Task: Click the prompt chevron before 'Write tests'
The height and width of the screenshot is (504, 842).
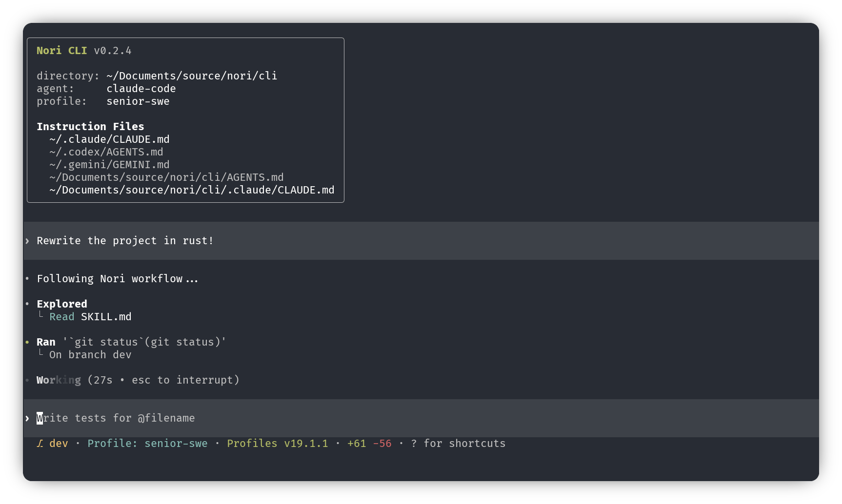Action: coord(27,418)
